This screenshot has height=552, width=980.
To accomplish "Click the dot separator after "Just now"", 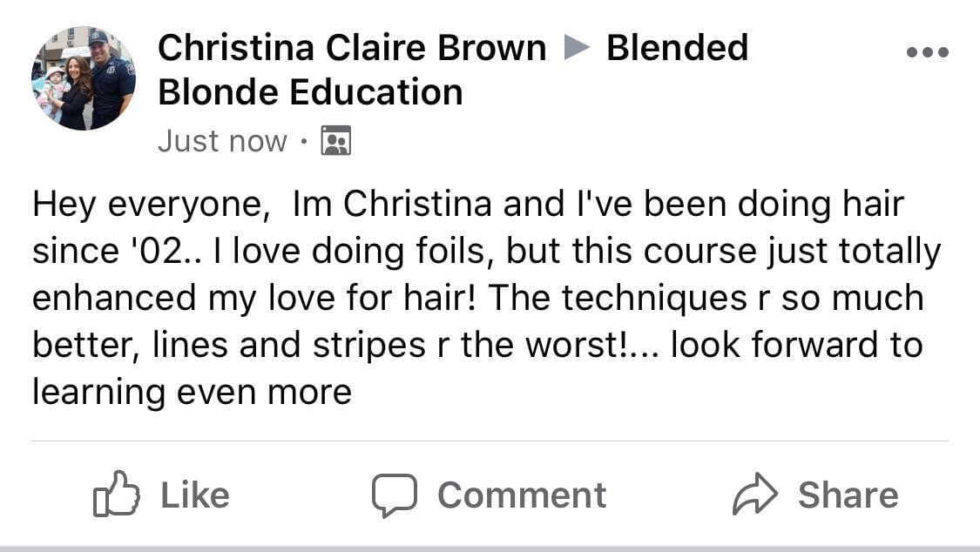I will click(303, 141).
